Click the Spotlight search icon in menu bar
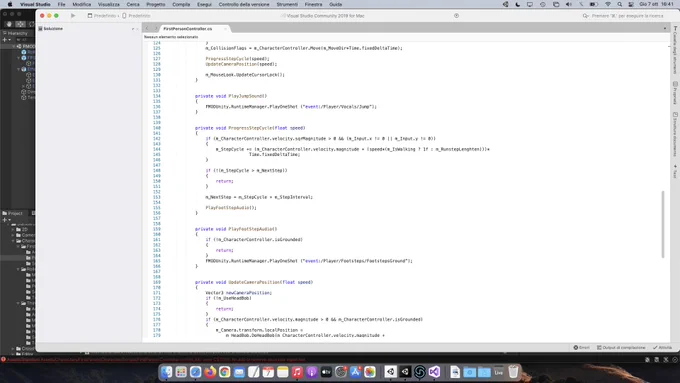The width and height of the screenshot is (680, 383). 620,4
